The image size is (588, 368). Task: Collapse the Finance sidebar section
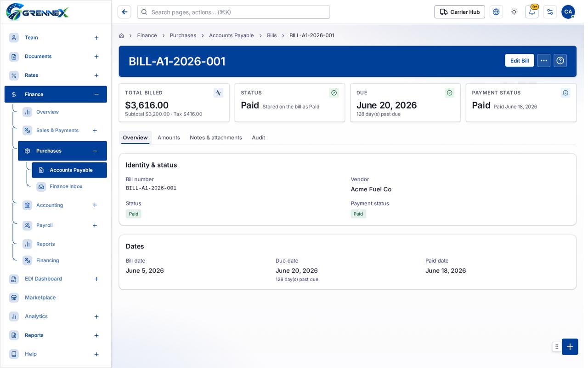tap(96, 94)
